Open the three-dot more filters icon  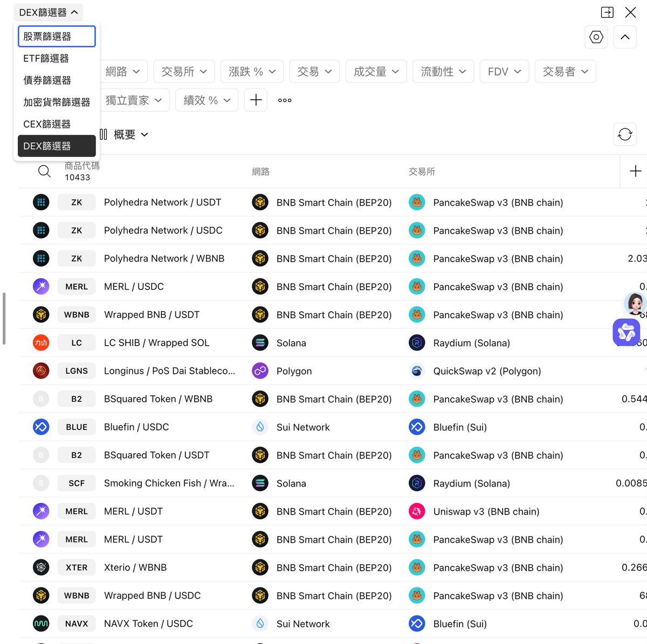point(285,100)
